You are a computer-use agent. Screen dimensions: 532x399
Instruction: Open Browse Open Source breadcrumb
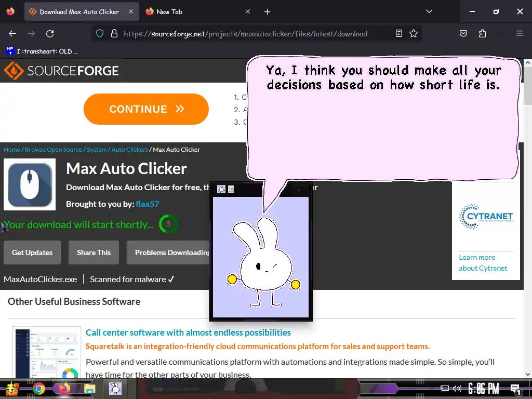click(x=54, y=150)
